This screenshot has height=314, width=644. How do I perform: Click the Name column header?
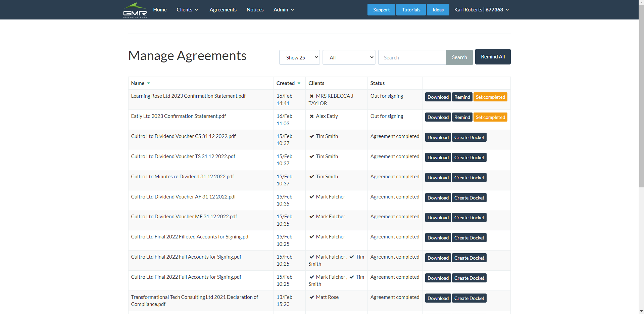pos(138,83)
